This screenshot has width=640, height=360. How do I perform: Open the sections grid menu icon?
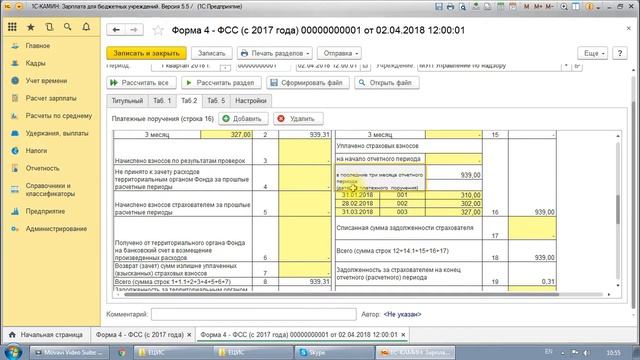[12, 27]
